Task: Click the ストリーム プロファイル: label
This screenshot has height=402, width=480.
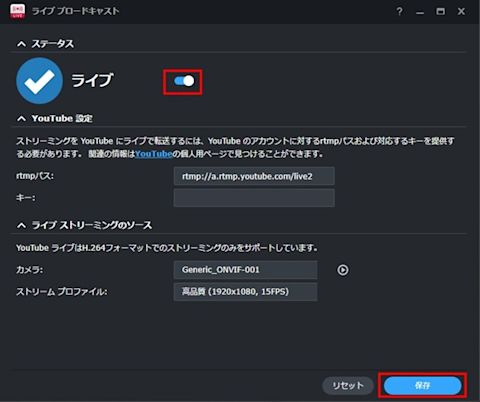Action: (x=62, y=292)
